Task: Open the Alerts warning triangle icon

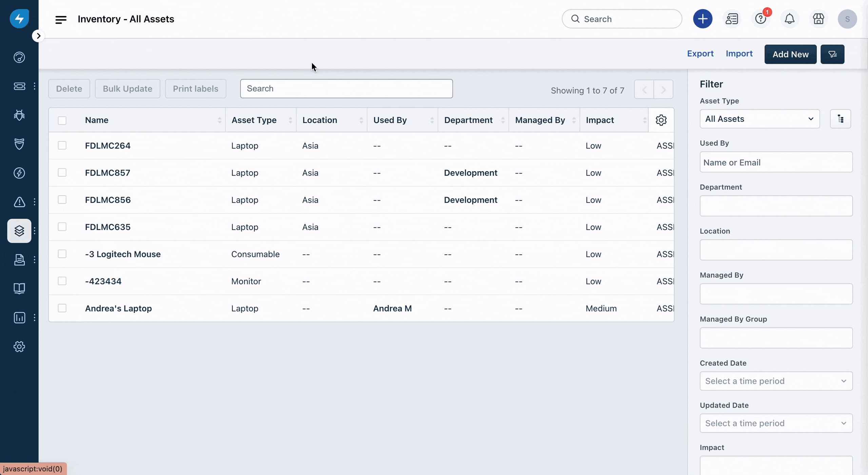Action: [19, 202]
